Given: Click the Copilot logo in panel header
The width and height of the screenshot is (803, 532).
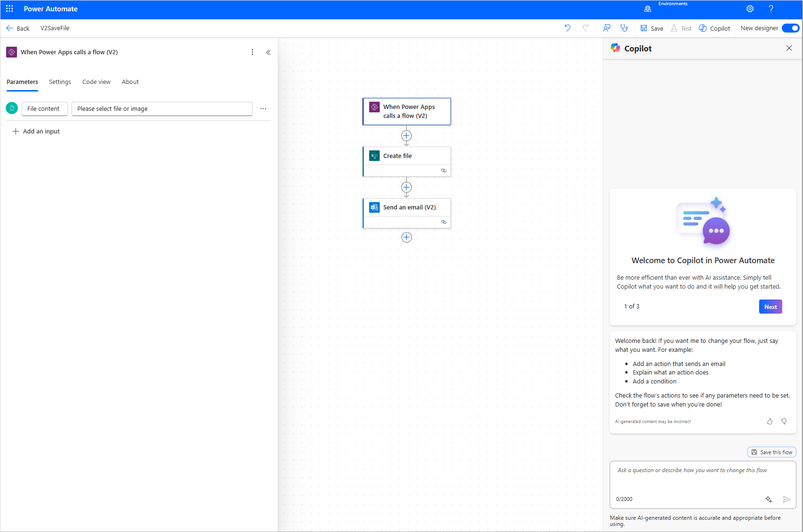Looking at the screenshot, I should click(615, 48).
